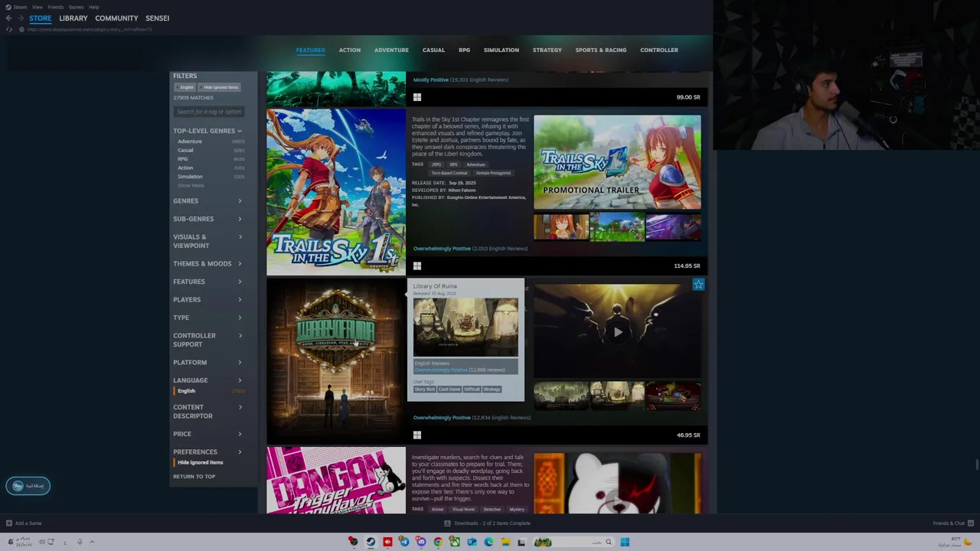Select the Sports & Racing category tab
The image size is (980, 551).
click(601, 50)
